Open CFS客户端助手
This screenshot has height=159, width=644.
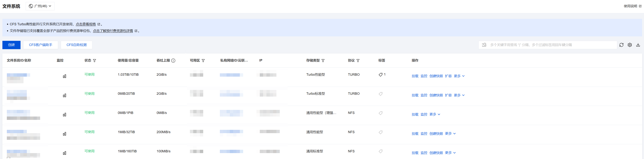coord(40,45)
